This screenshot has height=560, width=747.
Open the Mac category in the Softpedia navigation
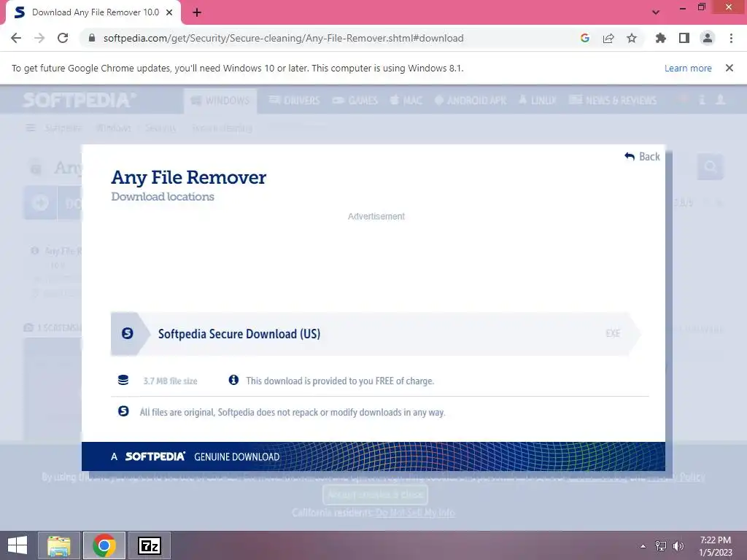point(406,101)
